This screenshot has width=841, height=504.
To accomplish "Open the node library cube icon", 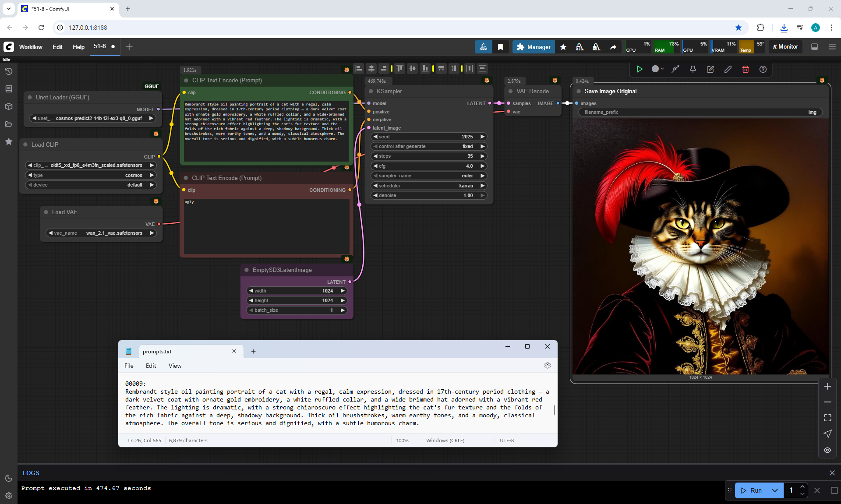I will [9, 106].
